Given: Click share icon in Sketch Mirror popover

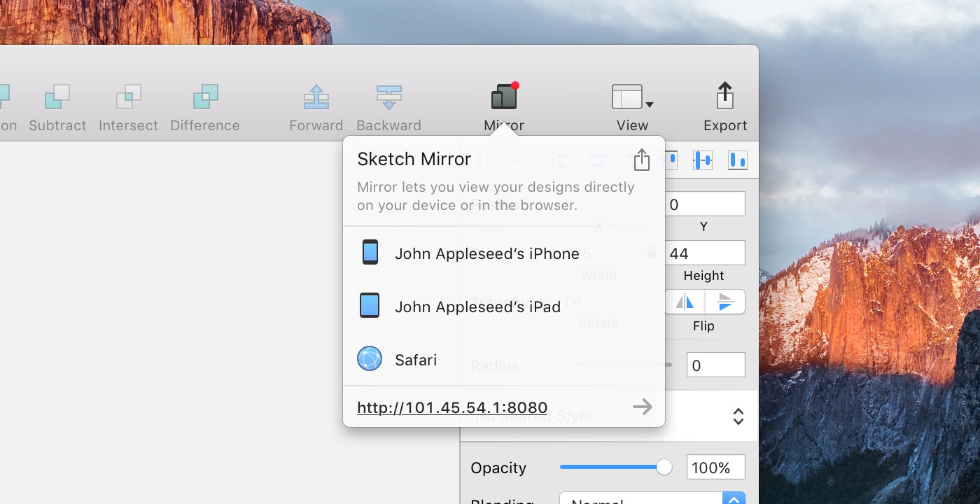Looking at the screenshot, I should [641, 160].
